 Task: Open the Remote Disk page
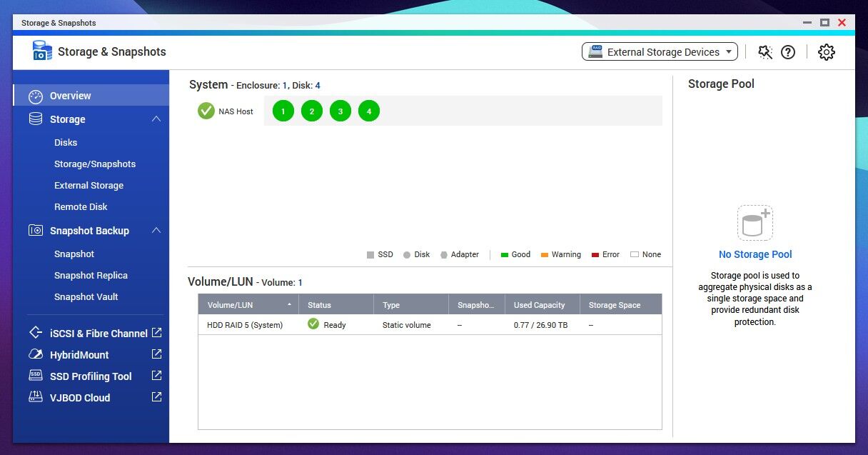point(81,206)
